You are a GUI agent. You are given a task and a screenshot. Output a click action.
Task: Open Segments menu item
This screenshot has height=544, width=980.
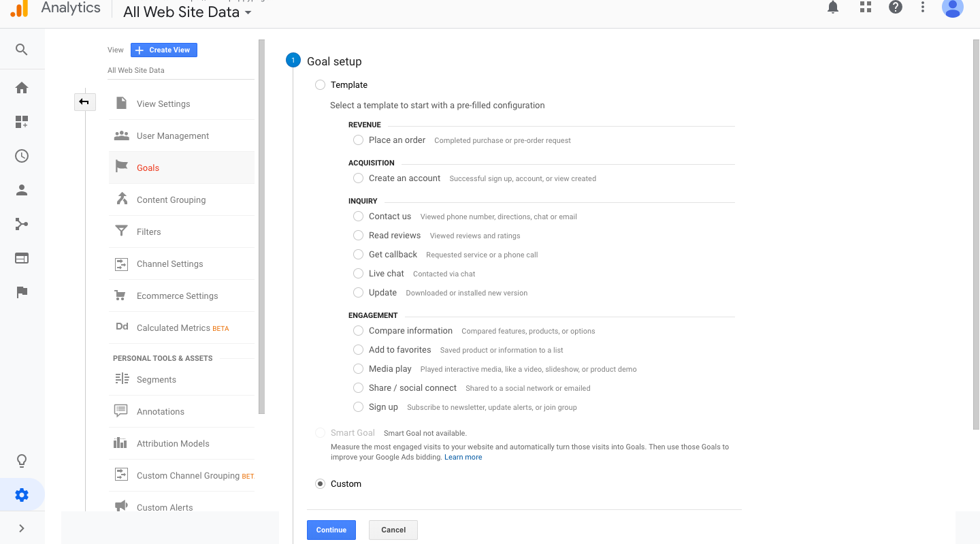click(x=181, y=379)
